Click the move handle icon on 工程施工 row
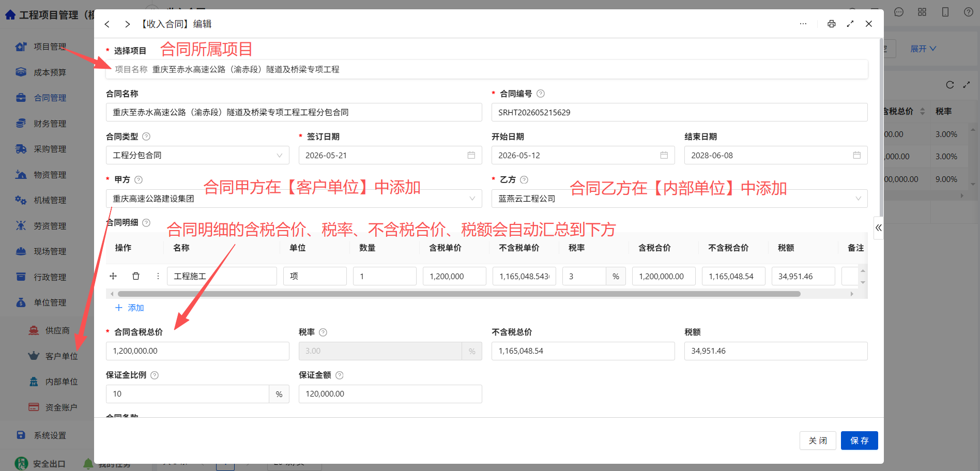Viewport: 980px width, 471px height. tap(113, 276)
